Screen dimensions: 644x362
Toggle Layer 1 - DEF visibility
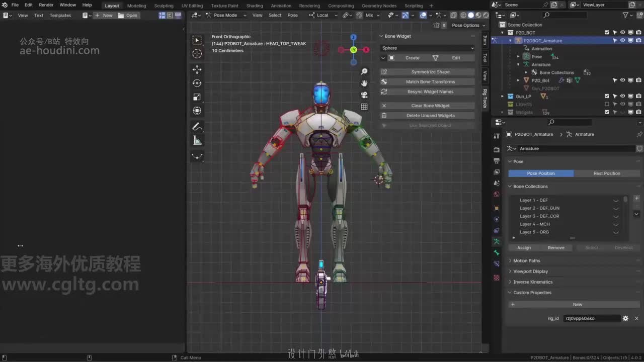616,200
